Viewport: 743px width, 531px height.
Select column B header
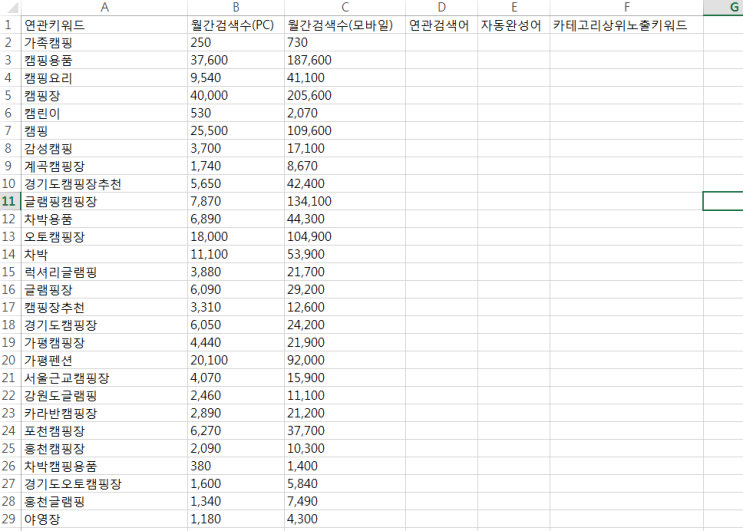point(236,7)
